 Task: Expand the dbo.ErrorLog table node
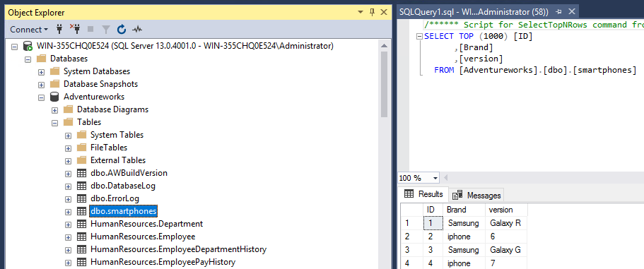pyautogui.click(x=68, y=199)
